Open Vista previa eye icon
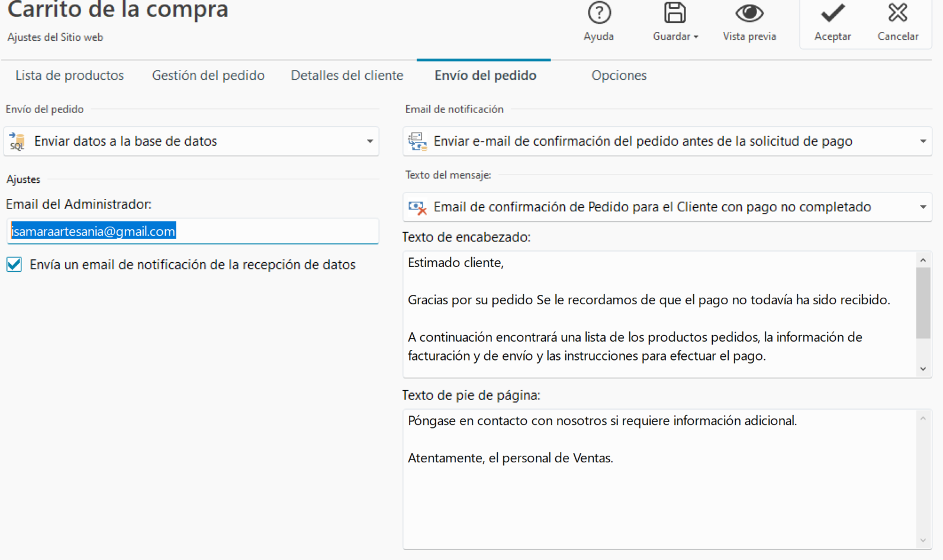Image resolution: width=943 pixels, height=560 pixels. [749, 13]
